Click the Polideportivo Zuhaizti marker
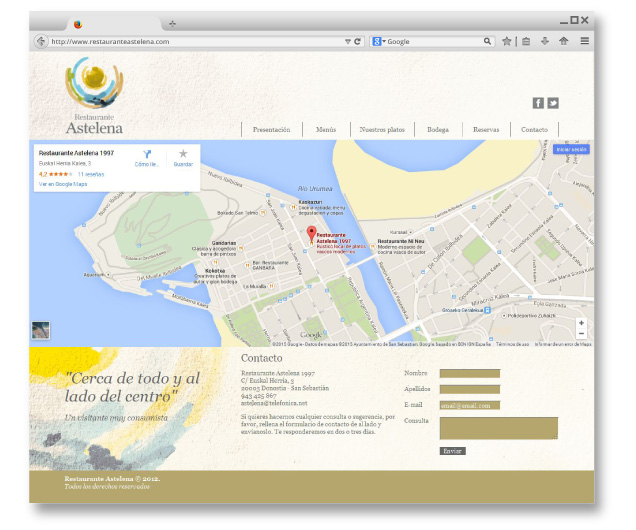The width and height of the screenshot is (636, 530). pos(505,315)
